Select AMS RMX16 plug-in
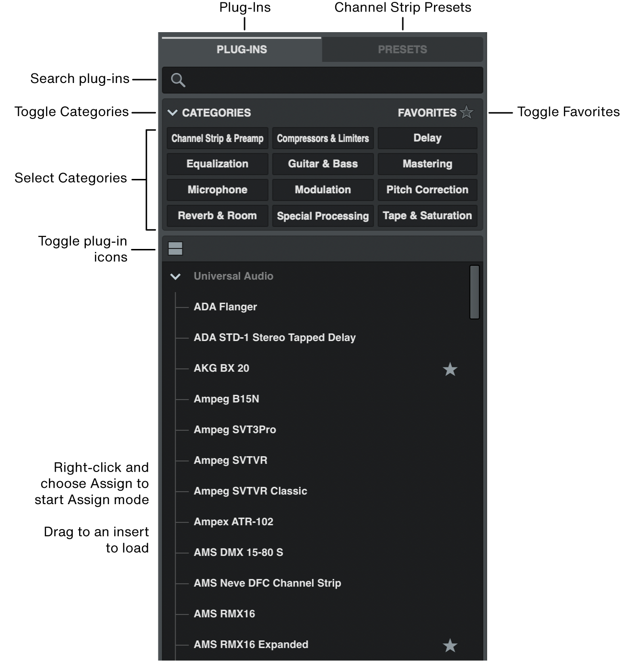The width and height of the screenshot is (644, 661). coord(224,614)
